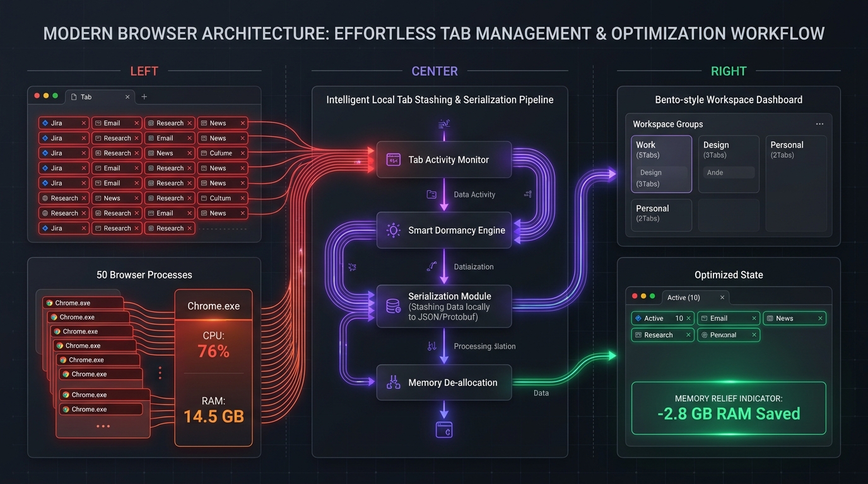Click the icon beside Datiaization label
868x484 pixels.
pyautogui.click(x=431, y=267)
